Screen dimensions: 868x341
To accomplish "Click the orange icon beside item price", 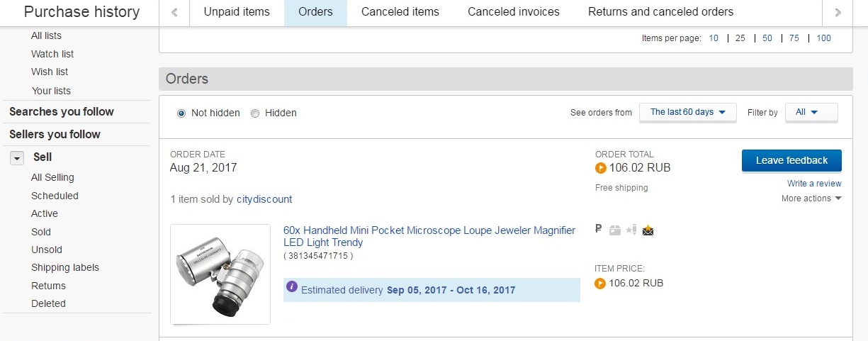I will (600, 284).
